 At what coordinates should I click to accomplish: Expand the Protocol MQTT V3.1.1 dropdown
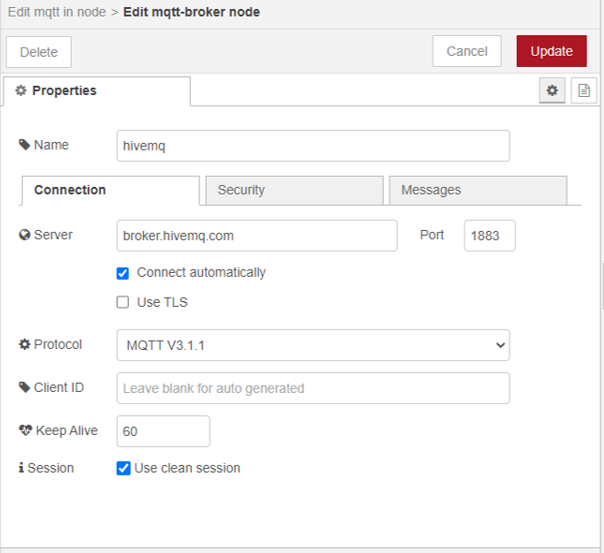click(313, 345)
